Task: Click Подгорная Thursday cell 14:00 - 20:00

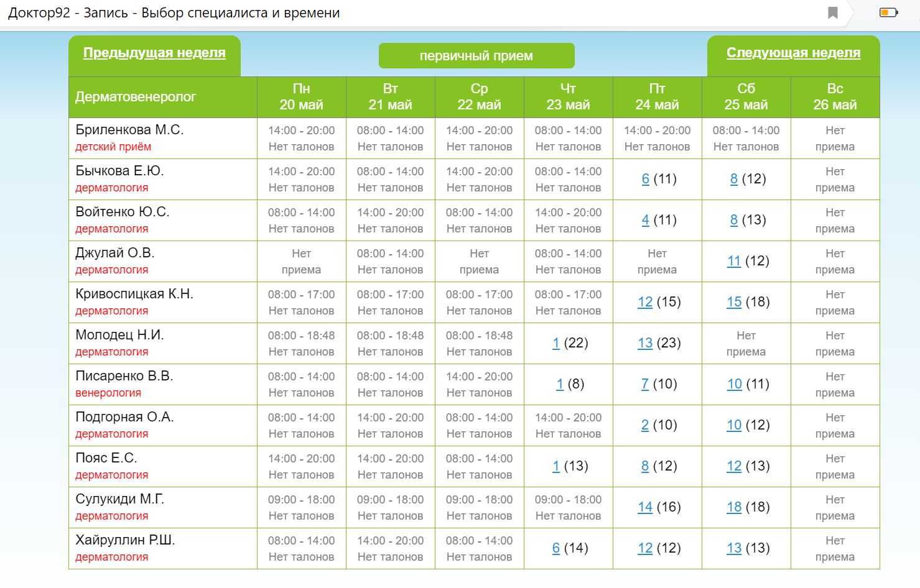Action: (569, 426)
